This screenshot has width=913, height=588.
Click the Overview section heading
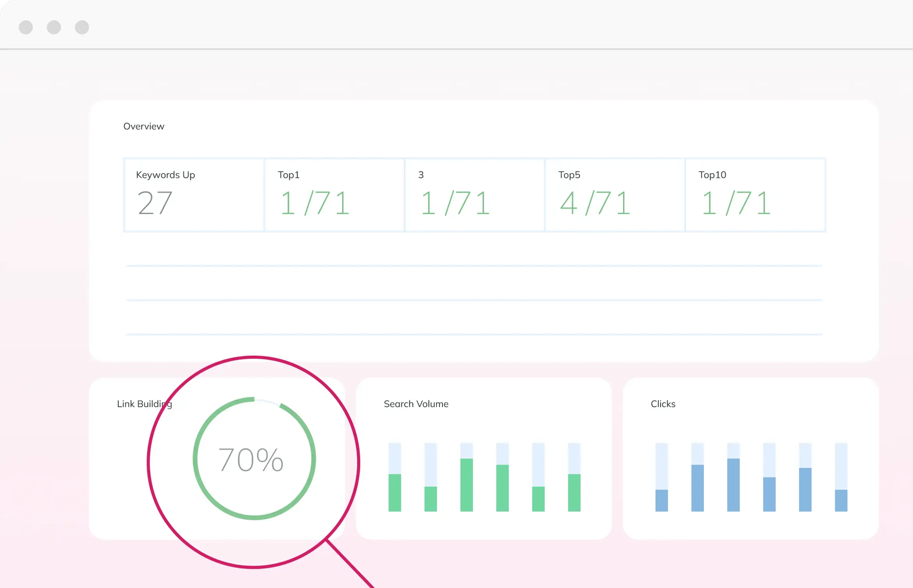(x=143, y=126)
